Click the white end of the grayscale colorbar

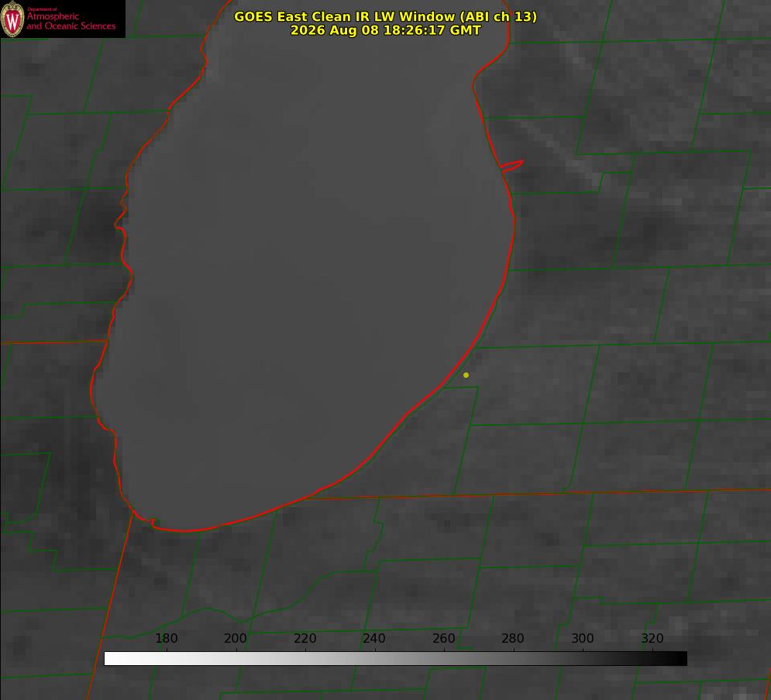coord(111,659)
